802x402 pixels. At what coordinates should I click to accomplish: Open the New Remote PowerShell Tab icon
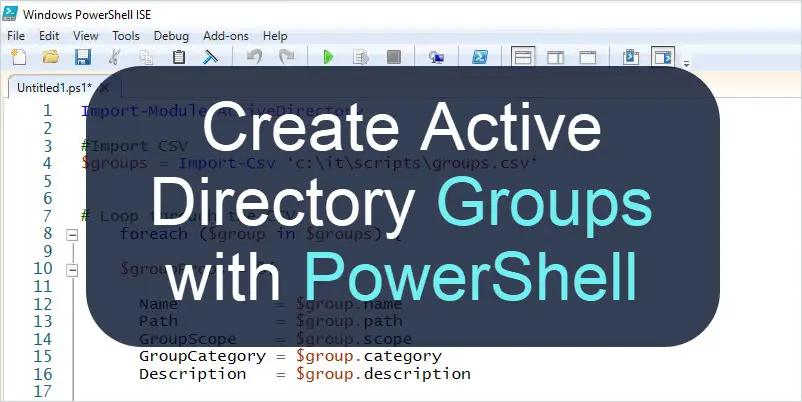[x=436, y=57]
